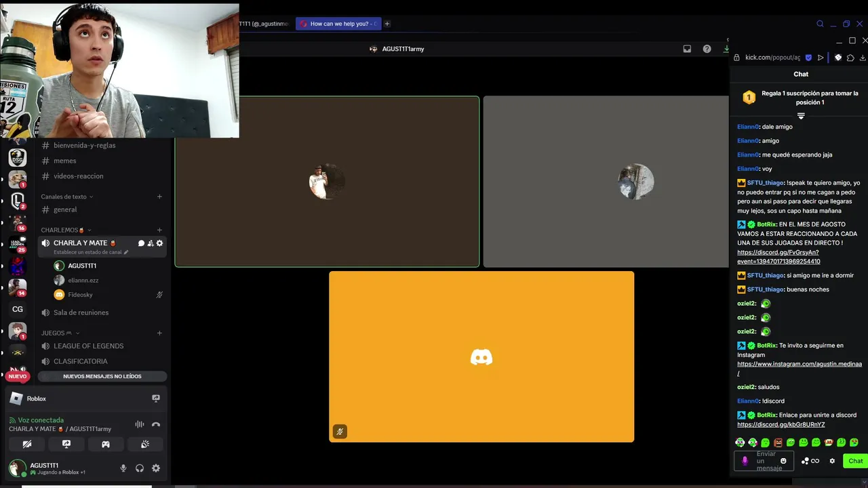Collapse the gift subscription leaderboard banner

point(801,117)
